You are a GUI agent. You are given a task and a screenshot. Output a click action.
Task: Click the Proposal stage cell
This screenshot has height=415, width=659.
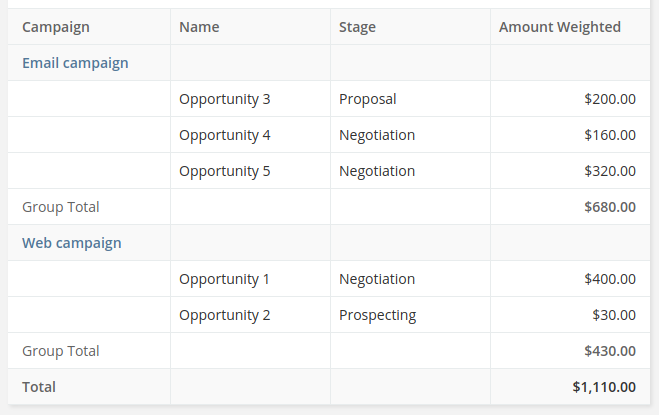pos(368,99)
